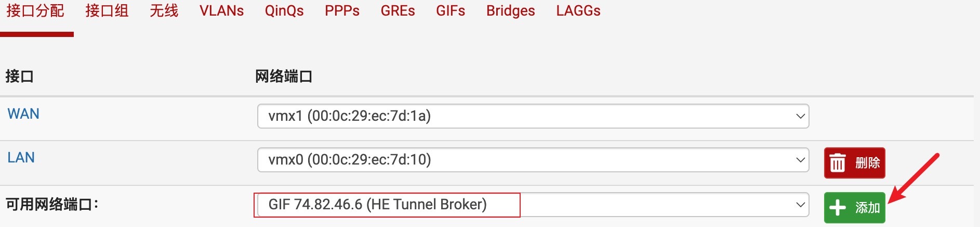Open the VLANs tab
The height and width of the screenshot is (227, 980).
pos(221,11)
